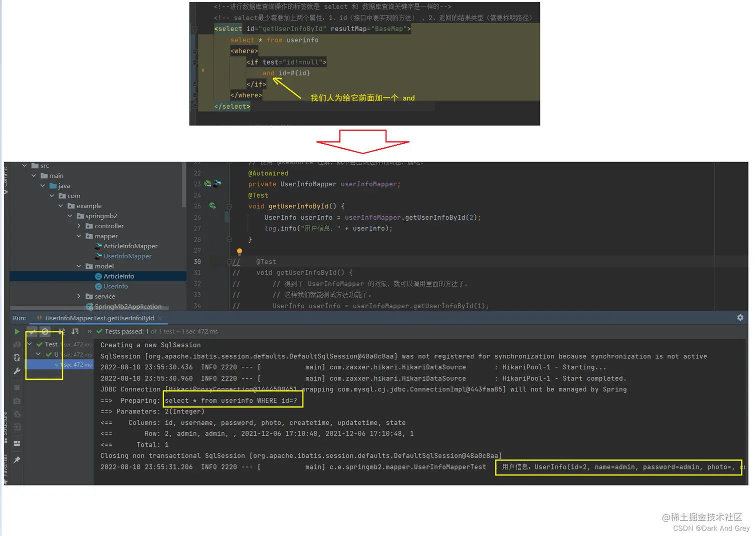Select the springmb2 package folder
This screenshot has height=536, width=756.
tap(97, 216)
